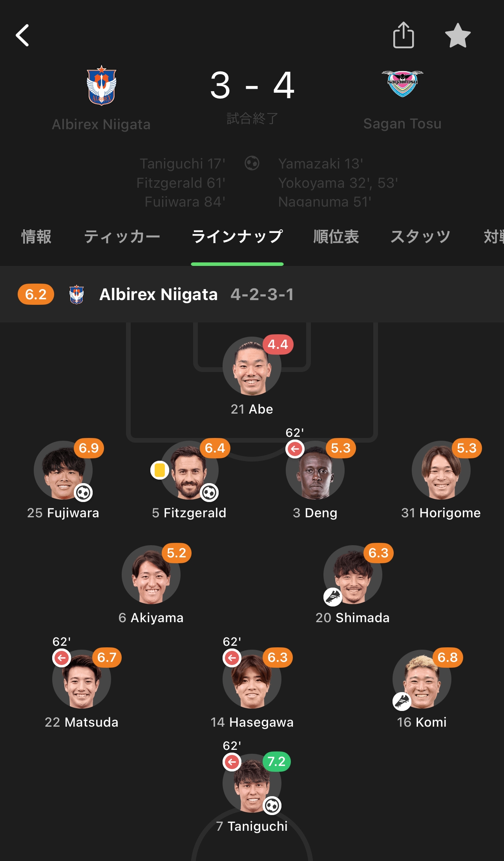The height and width of the screenshot is (861, 504).
Task: Open 16 Komi's player profile
Action: [x=422, y=679]
